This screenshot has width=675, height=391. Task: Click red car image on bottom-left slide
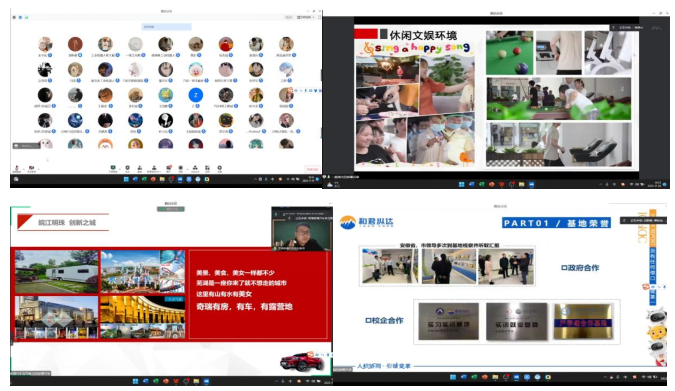click(301, 362)
